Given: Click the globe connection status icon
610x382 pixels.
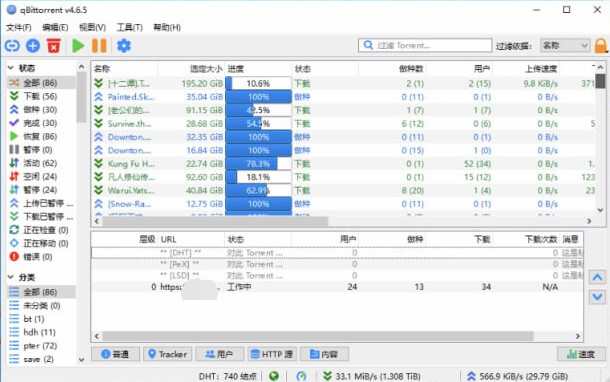Looking at the screenshot, I should 274,376.
